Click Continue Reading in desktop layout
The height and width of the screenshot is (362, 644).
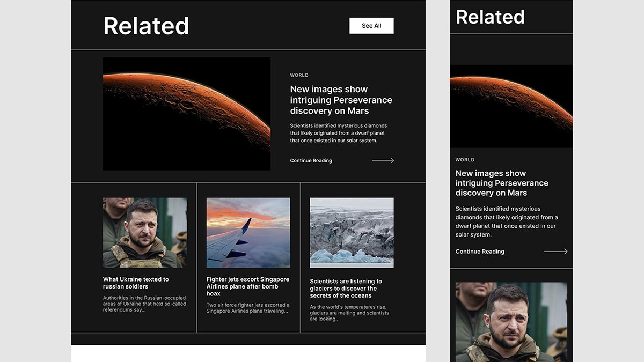point(311,160)
